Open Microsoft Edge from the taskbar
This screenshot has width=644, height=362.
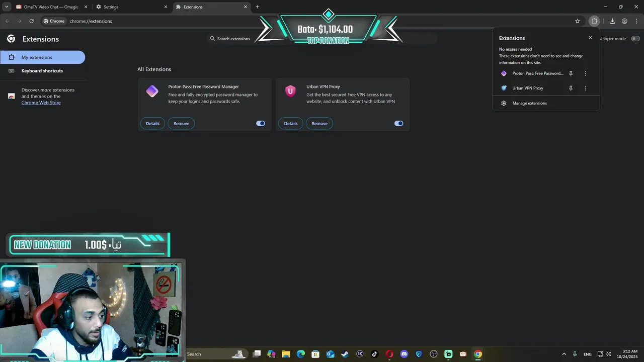coord(300,354)
